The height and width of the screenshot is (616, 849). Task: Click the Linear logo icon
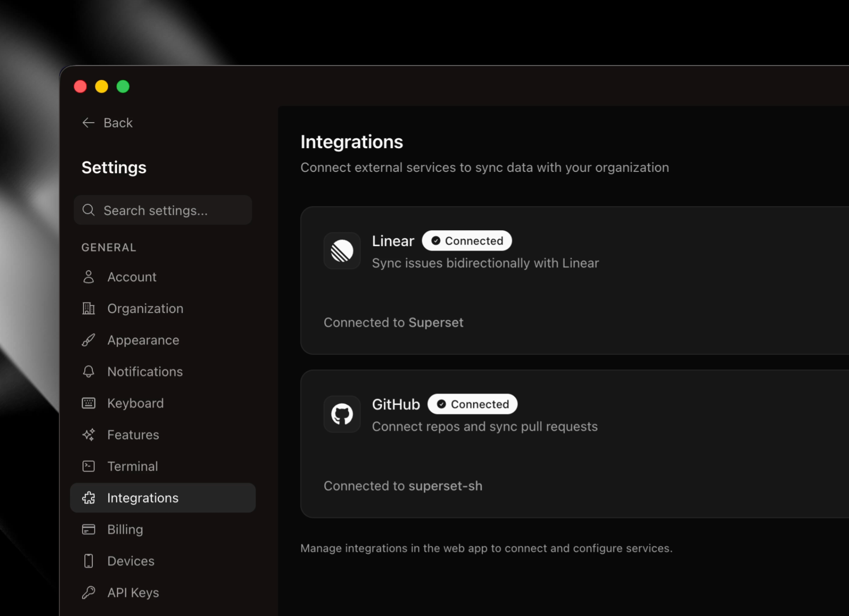click(342, 251)
